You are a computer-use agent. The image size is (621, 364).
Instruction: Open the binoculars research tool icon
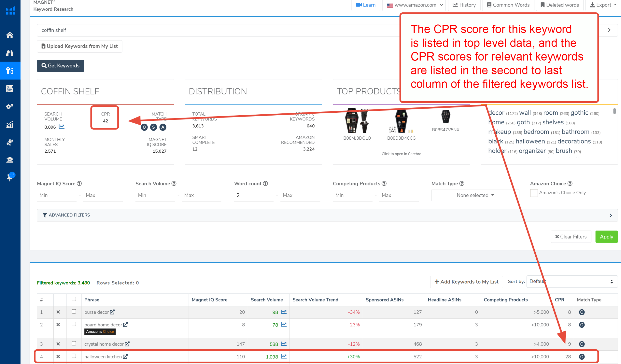(10, 53)
